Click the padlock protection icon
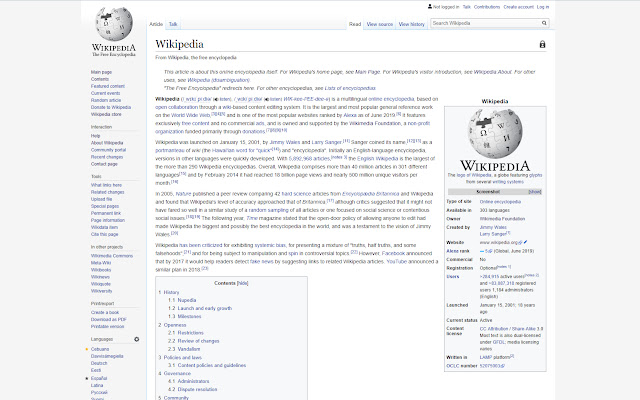Image resolution: width=640 pixels, height=400 pixels. point(542,44)
